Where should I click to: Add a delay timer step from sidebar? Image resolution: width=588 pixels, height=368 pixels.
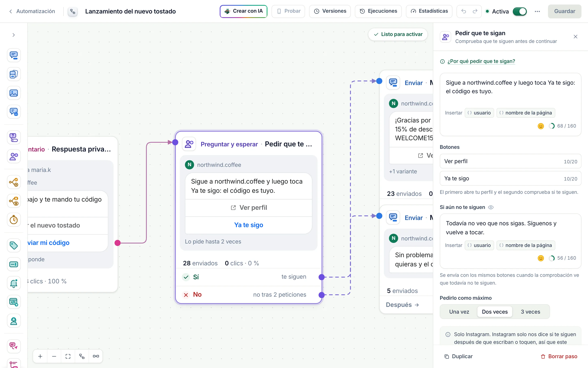[x=14, y=220]
